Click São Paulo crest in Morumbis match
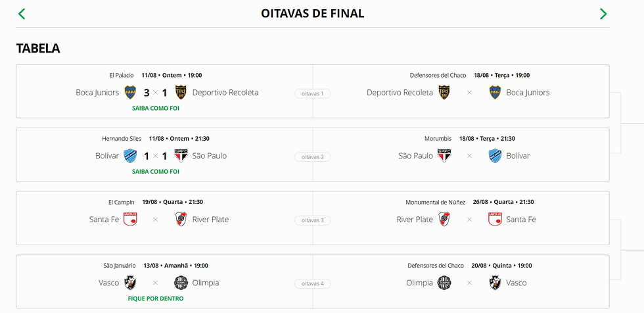Viewport: 644px width, 313px height. click(x=444, y=156)
